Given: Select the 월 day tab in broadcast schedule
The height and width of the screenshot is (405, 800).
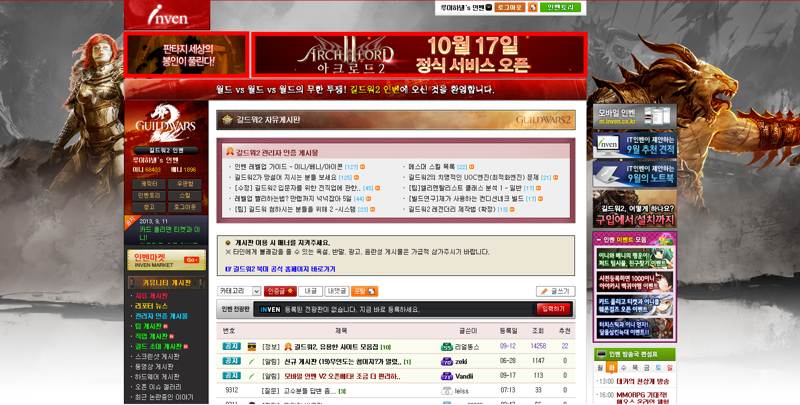Looking at the screenshot, I should coord(600,368).
